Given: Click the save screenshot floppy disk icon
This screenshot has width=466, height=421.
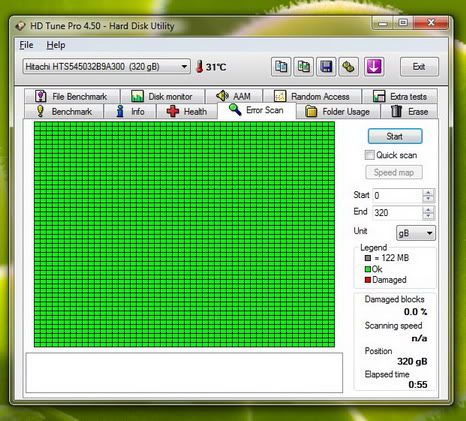Looking at the screenshot, I should (x=326, y=67).
